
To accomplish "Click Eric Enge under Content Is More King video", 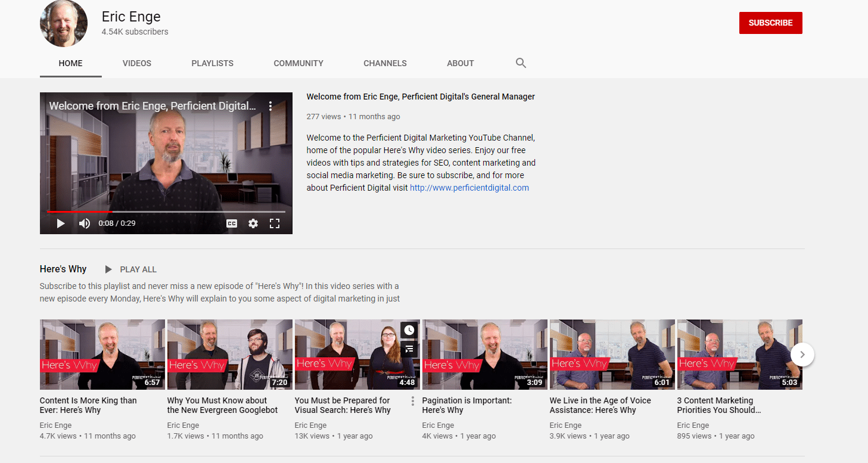I will 56,425.
